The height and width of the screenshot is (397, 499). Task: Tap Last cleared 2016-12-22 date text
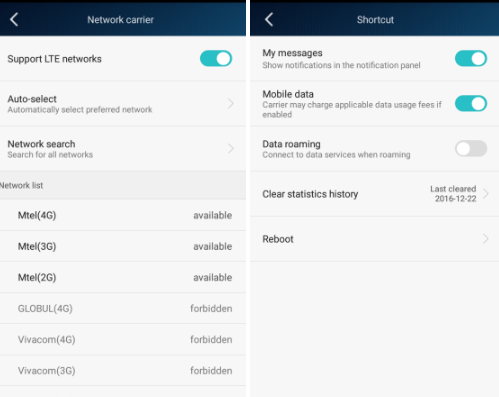pos(453,194)
